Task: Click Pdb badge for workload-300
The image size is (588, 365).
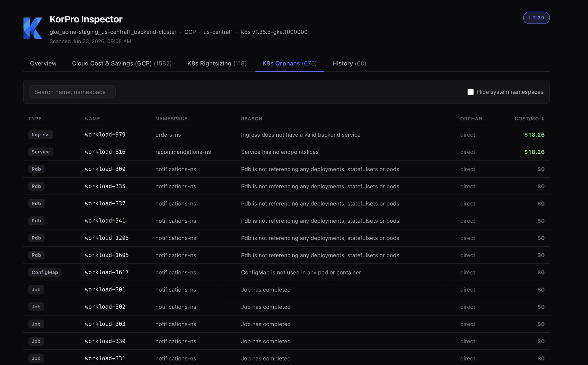Action: (x=36, y=169)
